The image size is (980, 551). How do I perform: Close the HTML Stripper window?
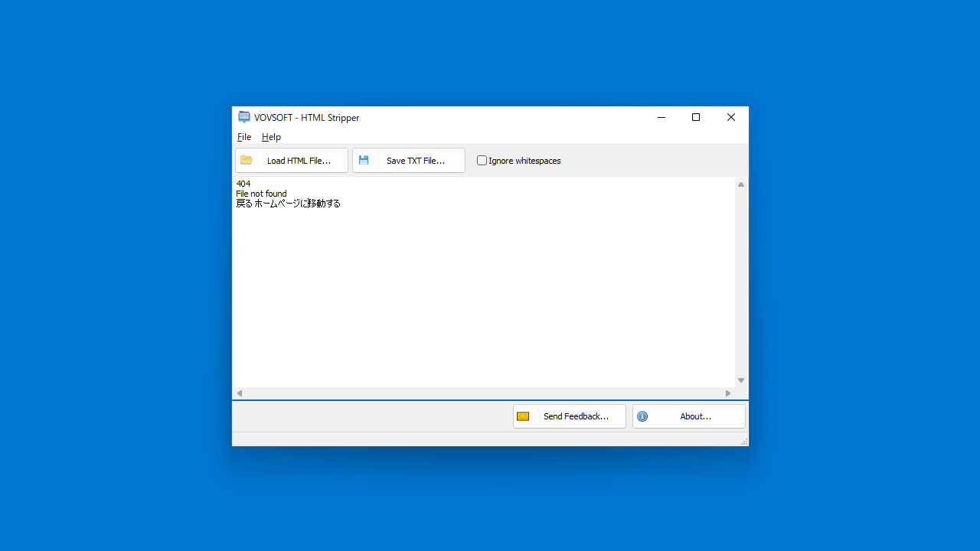click(731, 117)
